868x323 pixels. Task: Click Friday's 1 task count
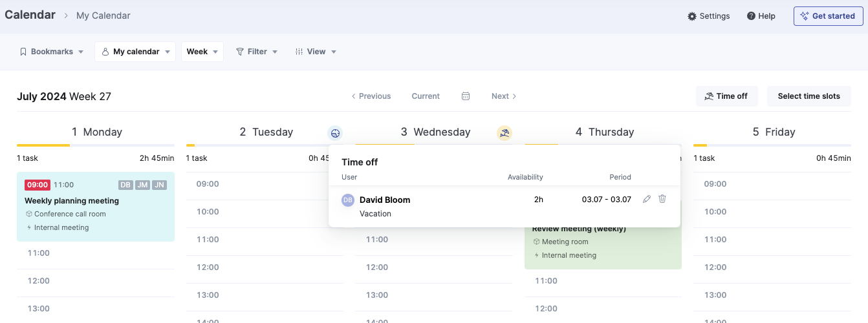[x=706, y=158]
